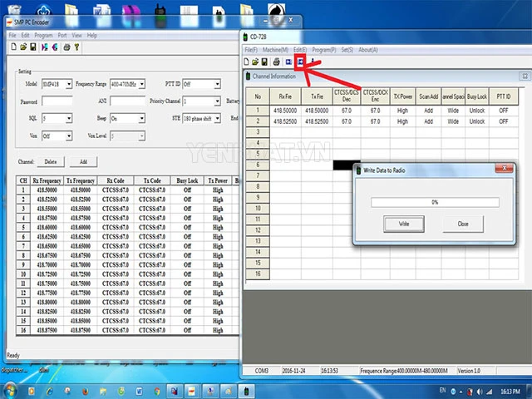
Task: Open the Program(P) menu in CD-728
Action: click(325, 50)
